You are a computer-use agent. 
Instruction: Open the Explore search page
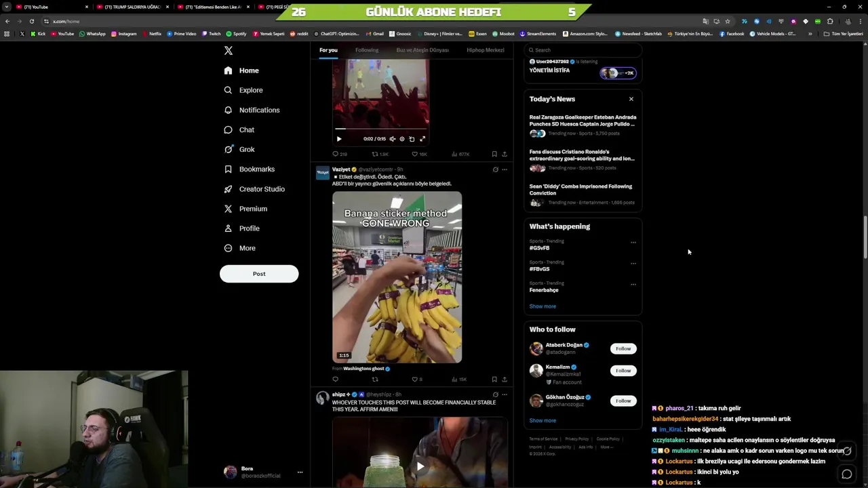point(243,90)
